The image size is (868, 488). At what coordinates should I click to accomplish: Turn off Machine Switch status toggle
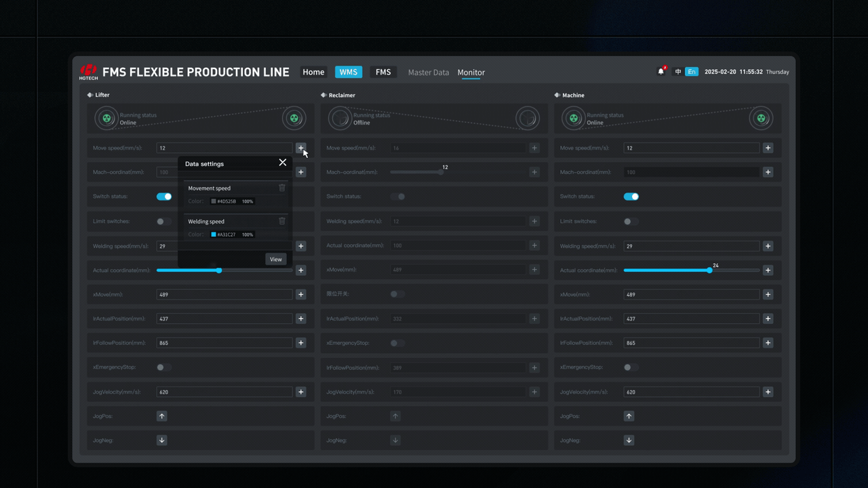631,197
